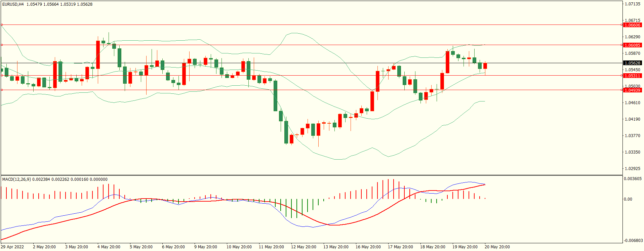Select left anchor of the 1.06085 horizontal line
644x251 pixels.
(x=2, y=45)
